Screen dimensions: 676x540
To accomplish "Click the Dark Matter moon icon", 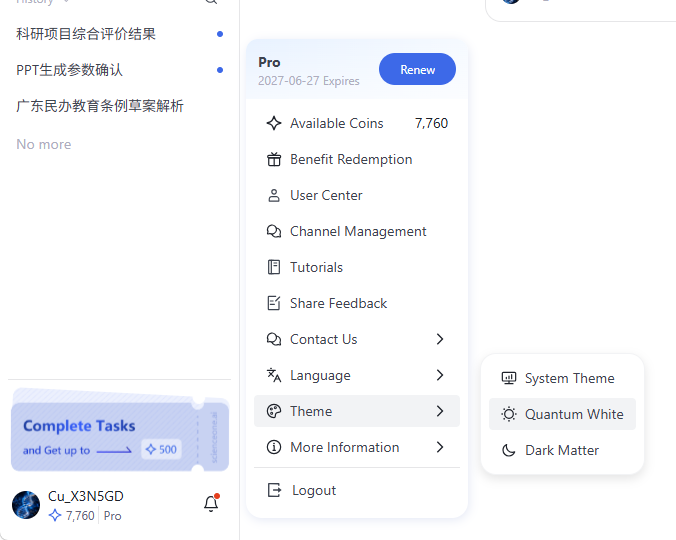I will click(509, 450).
